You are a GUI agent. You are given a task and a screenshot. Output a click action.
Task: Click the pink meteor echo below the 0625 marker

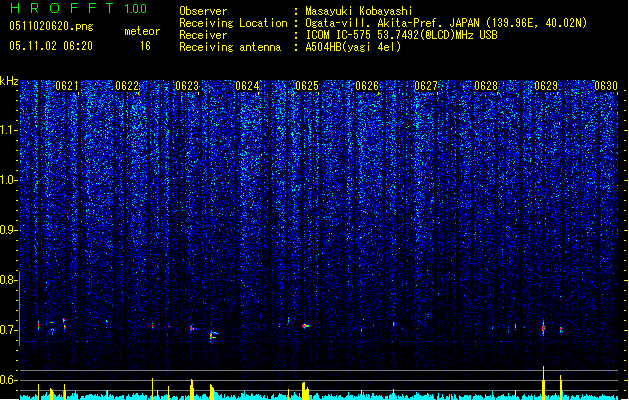tap(305, 326)
